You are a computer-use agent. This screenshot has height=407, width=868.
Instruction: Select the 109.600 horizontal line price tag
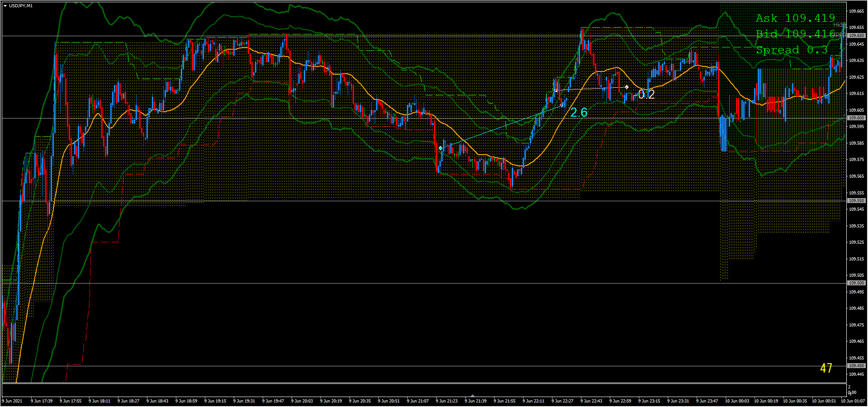[856, 118]
